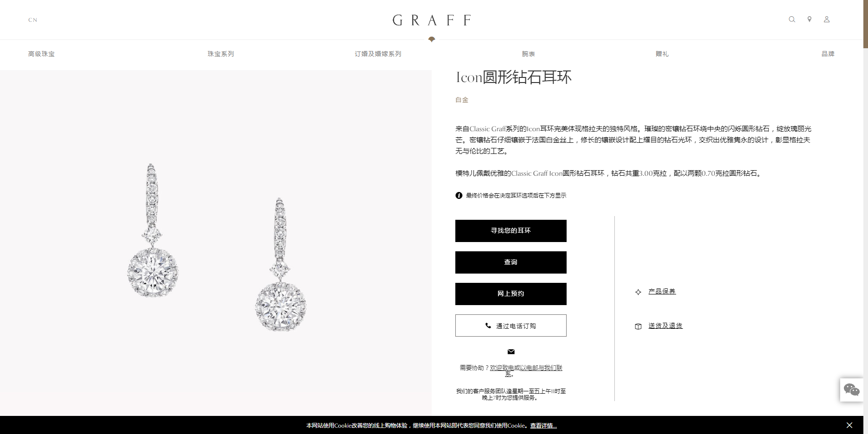Click the WeChat chat icon
This screenshot has height=434, width=868.
click(x=851, y=389)
